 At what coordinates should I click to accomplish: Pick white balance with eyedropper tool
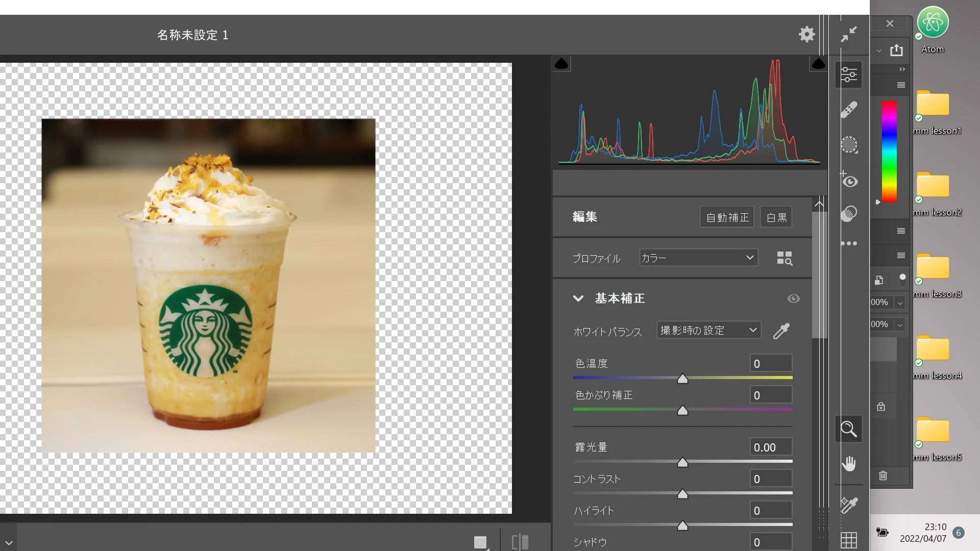(781, 331)
